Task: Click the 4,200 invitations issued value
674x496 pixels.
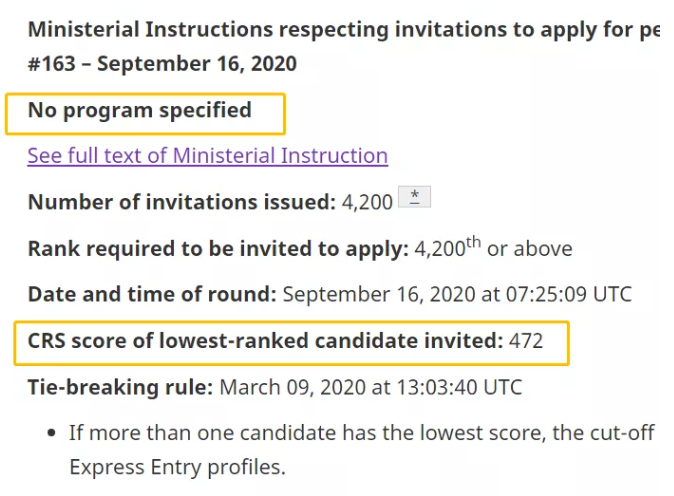Action: click(367, 202)
